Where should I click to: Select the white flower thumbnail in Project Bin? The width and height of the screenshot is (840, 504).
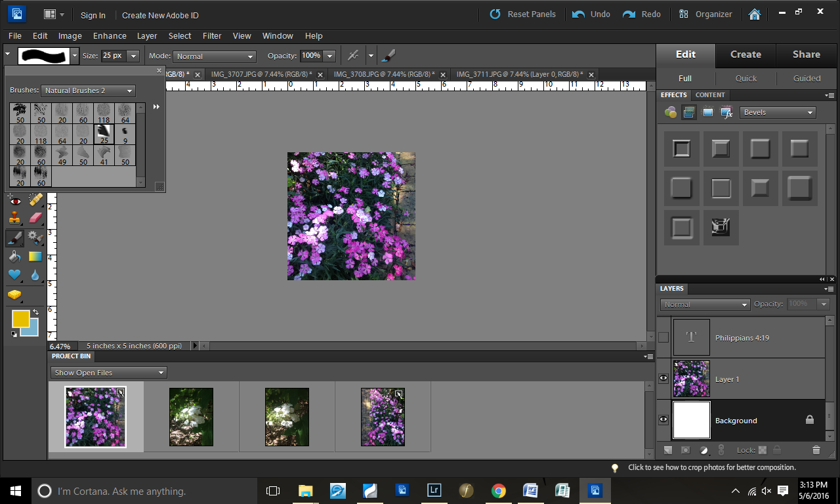(191, 417)
